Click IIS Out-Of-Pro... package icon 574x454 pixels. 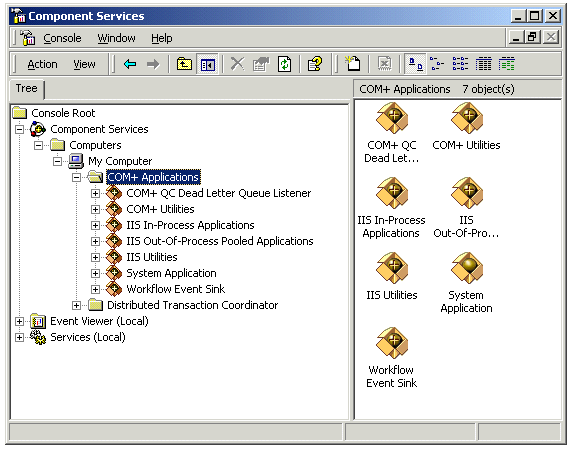tap(467, 193)
